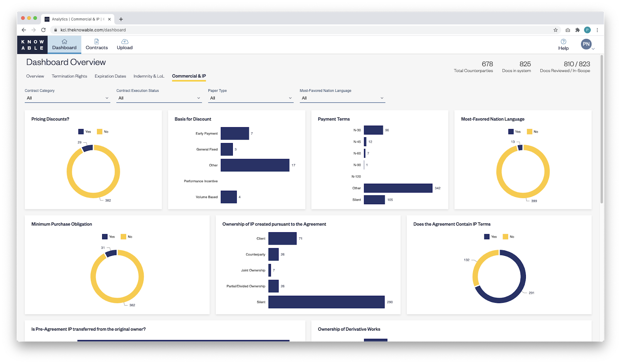Open the Chrome three-dot menu
Image resolution: width=621 pixels, height=364 pixels.
(x=597, y=30)
